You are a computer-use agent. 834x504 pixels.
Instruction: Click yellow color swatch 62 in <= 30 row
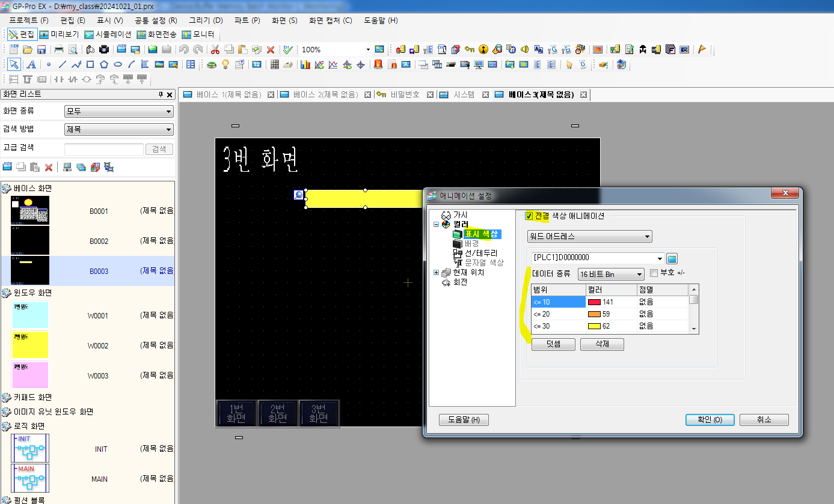click(594, 326)
